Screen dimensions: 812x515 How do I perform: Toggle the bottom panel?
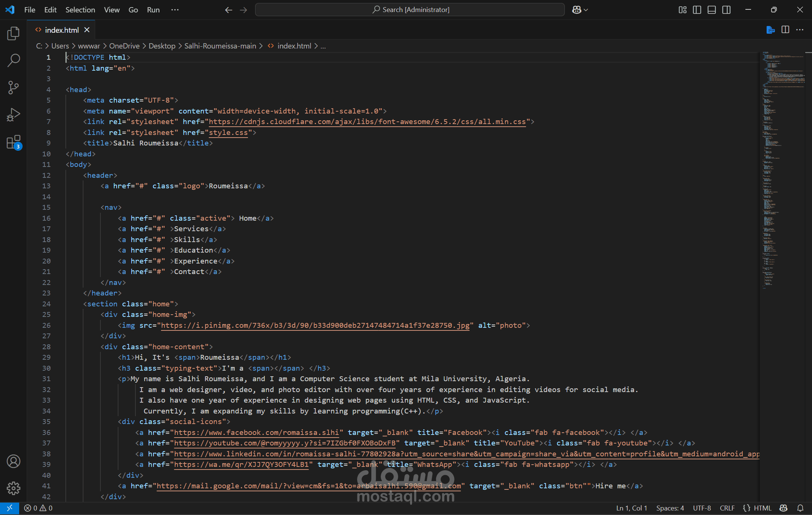[712, 10]
